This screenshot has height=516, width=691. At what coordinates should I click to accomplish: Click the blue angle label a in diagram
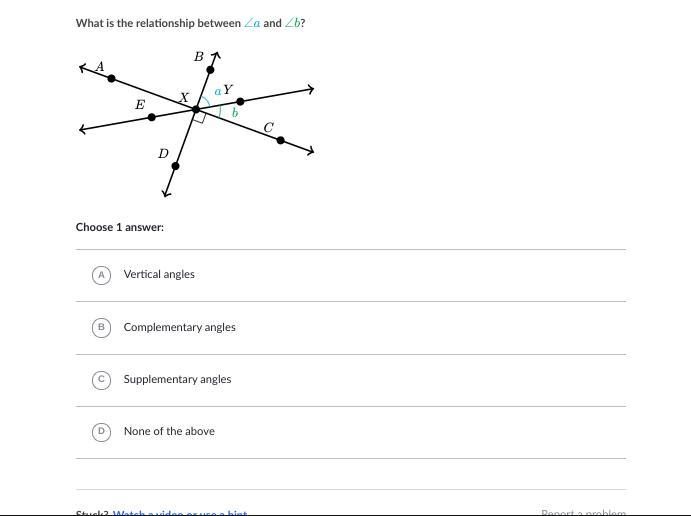(218, 92)
